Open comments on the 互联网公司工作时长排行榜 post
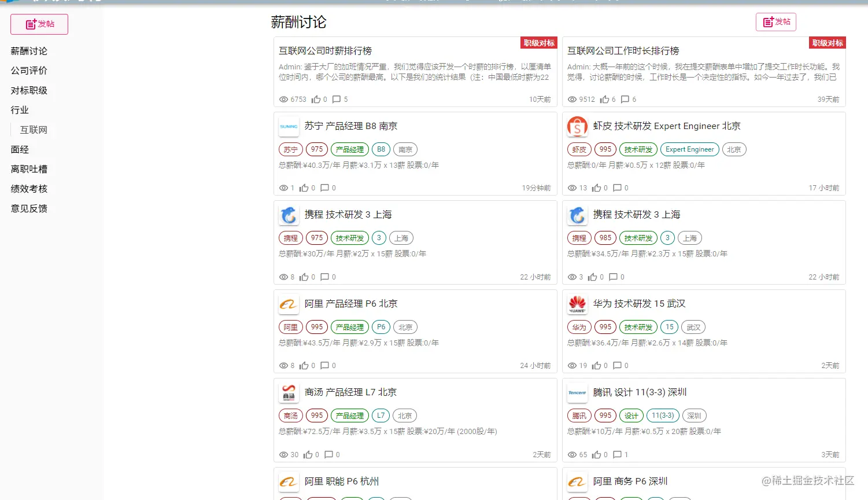The image size is (868, 500). tap(625, 100)
